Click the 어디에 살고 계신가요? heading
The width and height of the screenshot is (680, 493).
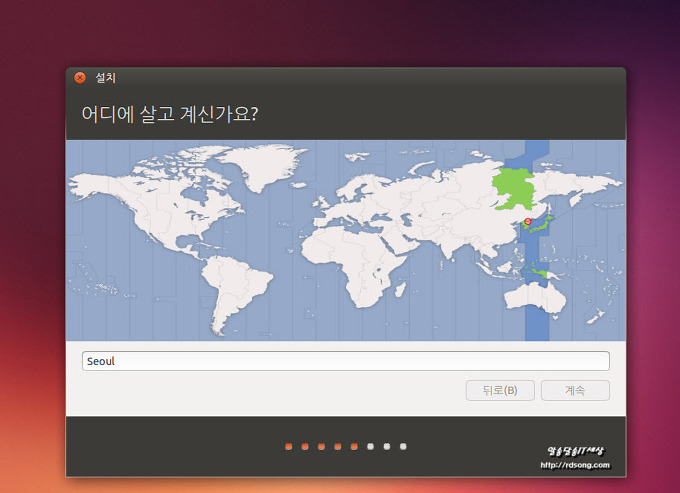[x=170, y=113]
